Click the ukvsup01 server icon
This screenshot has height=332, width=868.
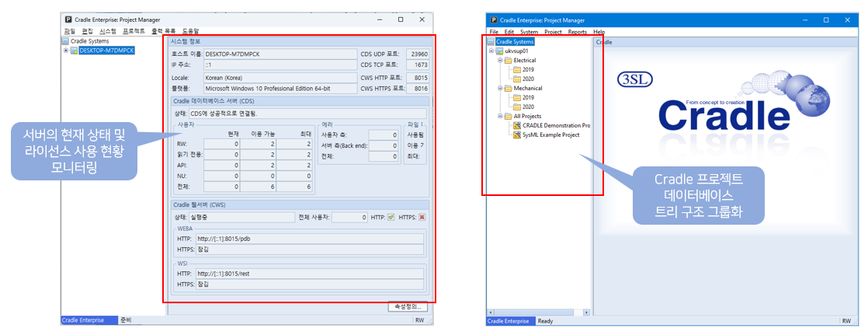coord(499,51)
